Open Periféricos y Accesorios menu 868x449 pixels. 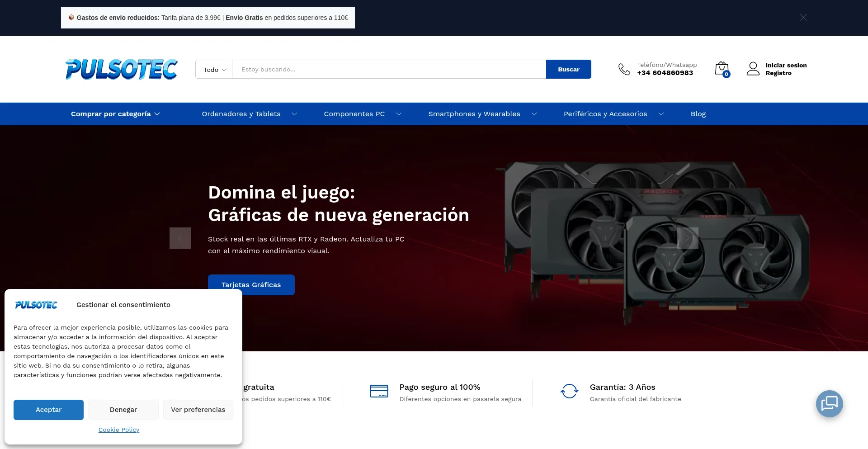605,114
